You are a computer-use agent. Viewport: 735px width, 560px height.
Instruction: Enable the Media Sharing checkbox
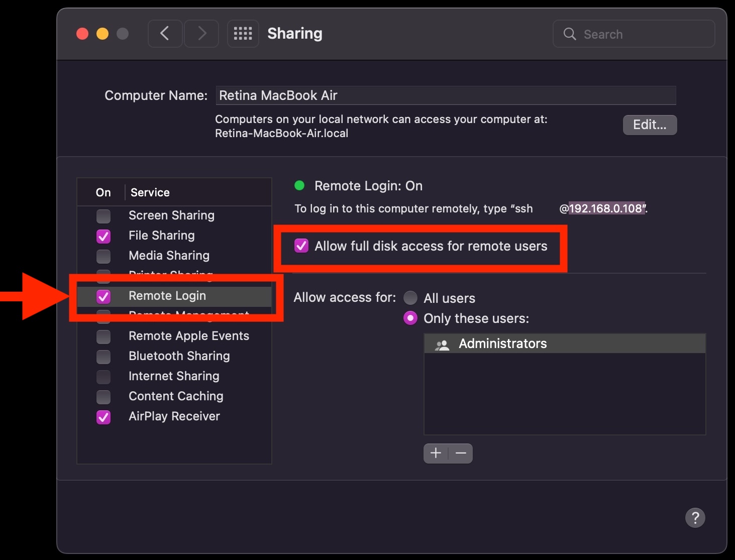(103, 256)
